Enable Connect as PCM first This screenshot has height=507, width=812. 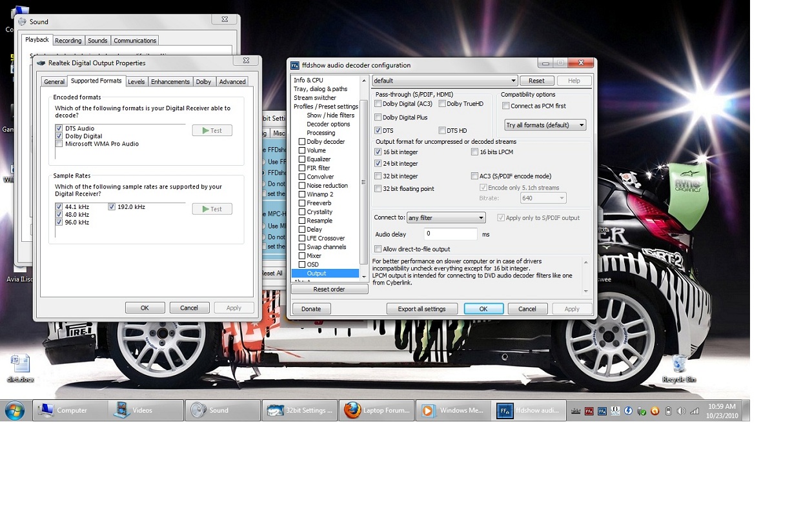pos(506,106)
